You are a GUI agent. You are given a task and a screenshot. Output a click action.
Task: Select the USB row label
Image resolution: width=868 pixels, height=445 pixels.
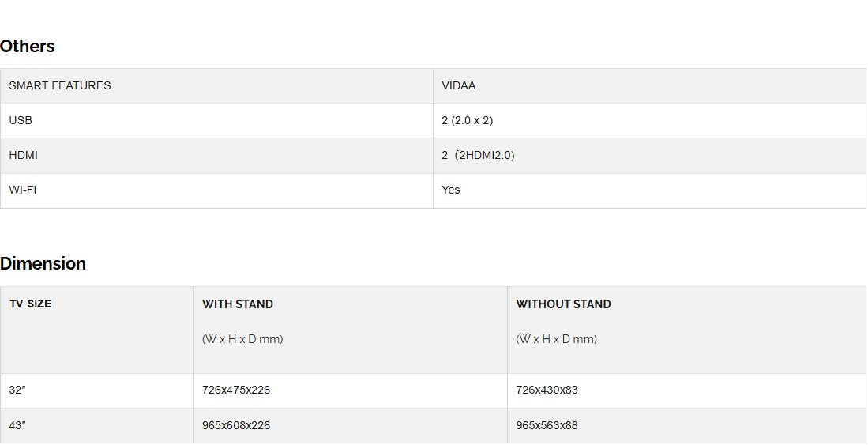21,120
